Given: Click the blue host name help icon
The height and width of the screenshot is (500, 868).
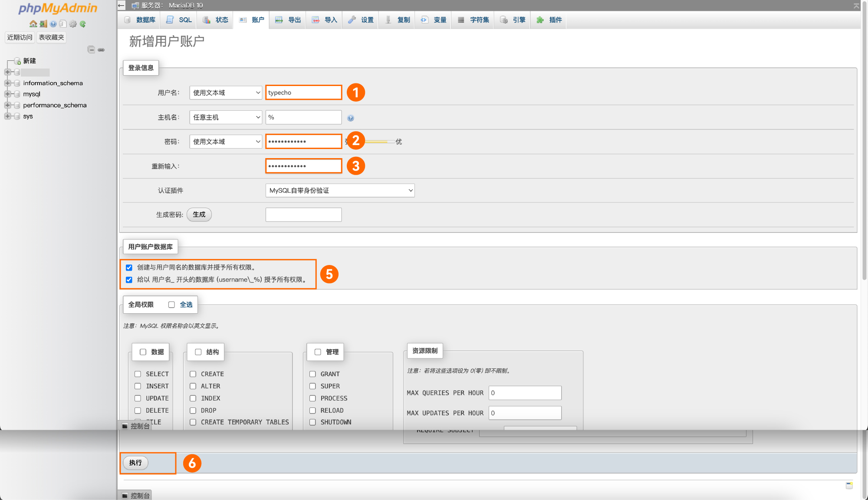Looking at the screenshot, I should tap(351, 118).
